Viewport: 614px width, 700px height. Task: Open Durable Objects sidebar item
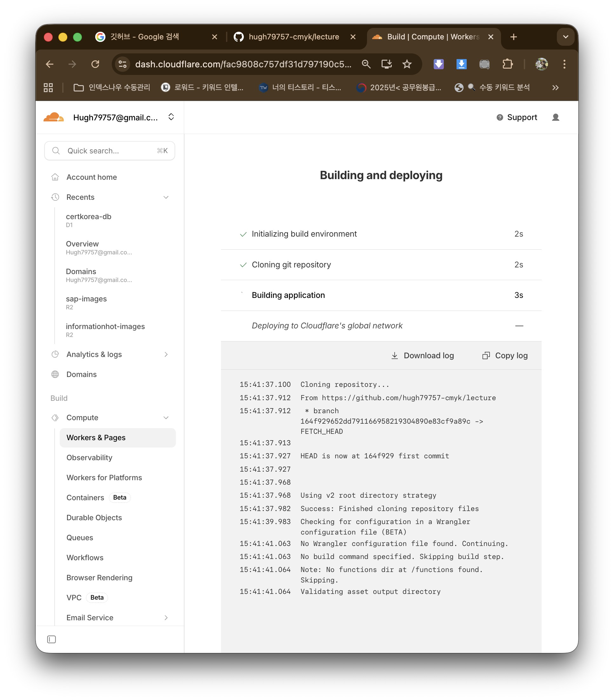[x=94, y=517]
